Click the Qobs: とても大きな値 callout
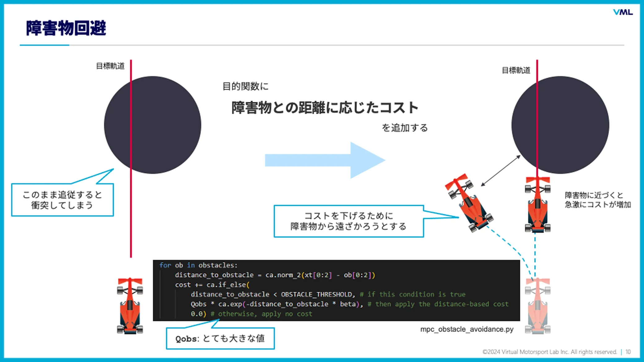 [220, 338]
